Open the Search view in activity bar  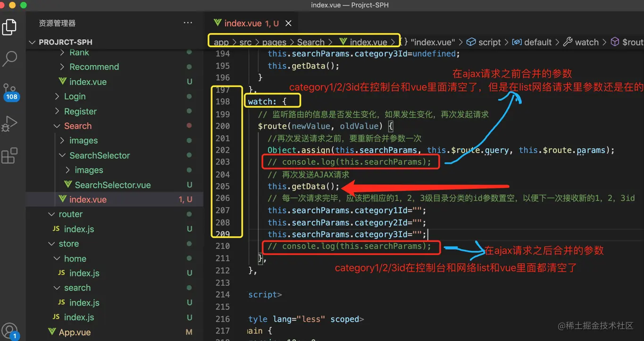click(9, 59)
